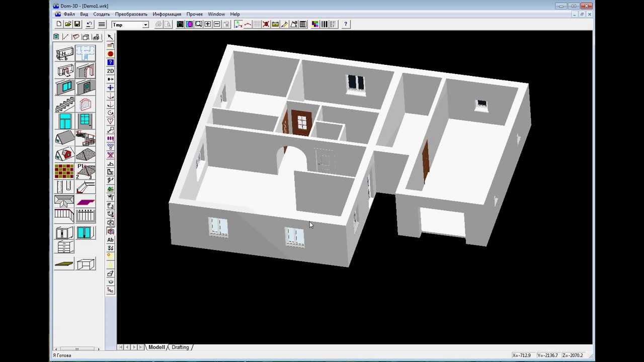Select the desk table furniture tool

click(85, 264)
